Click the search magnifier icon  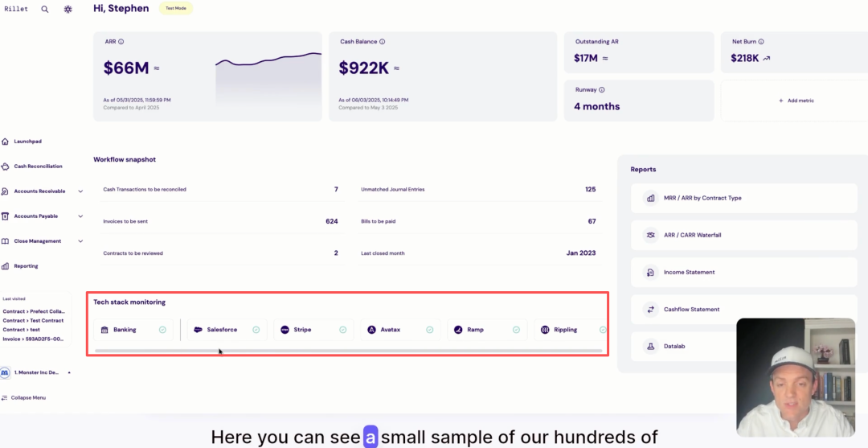[45, 9]
